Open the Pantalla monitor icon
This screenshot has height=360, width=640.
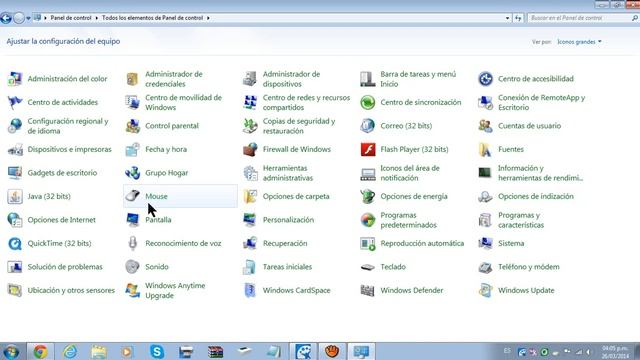tap(132, 220)
